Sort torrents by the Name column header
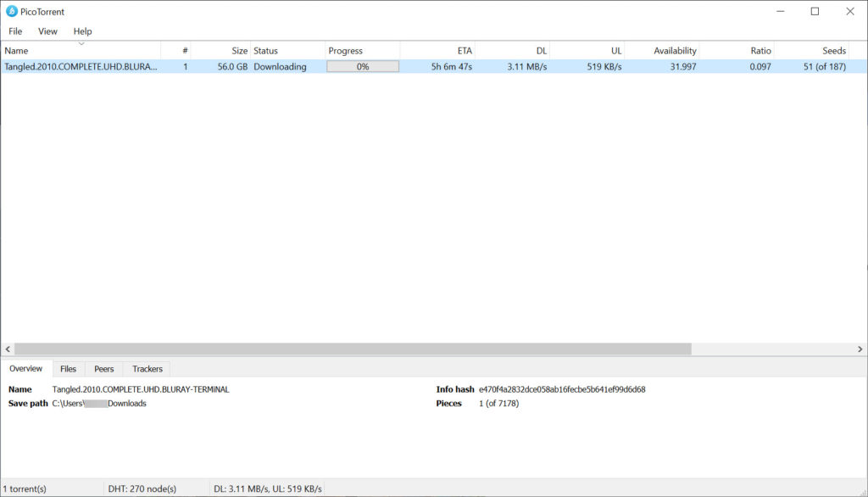Viewport: 868px width, 497px height. [x=81, y=50]
